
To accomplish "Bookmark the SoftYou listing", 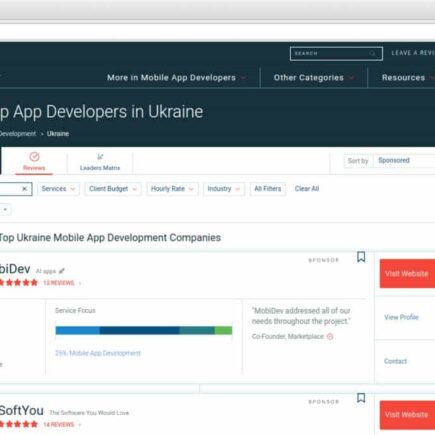I will point(361,398).
